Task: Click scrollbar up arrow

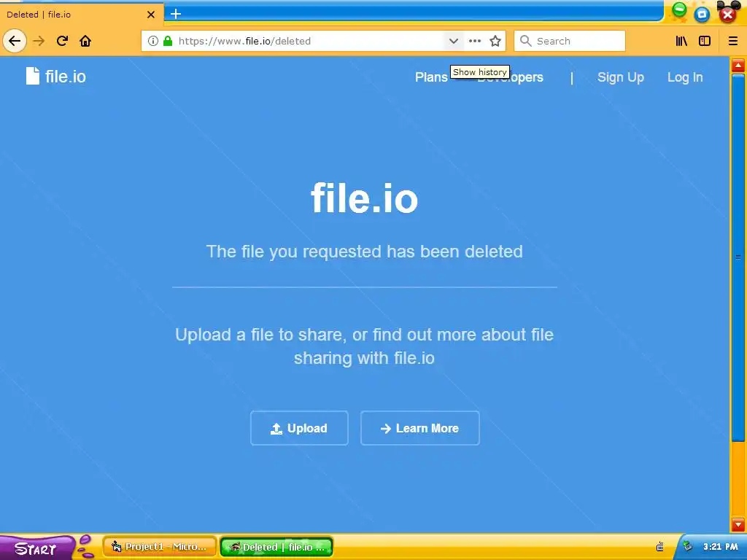Action: (738, 65)
